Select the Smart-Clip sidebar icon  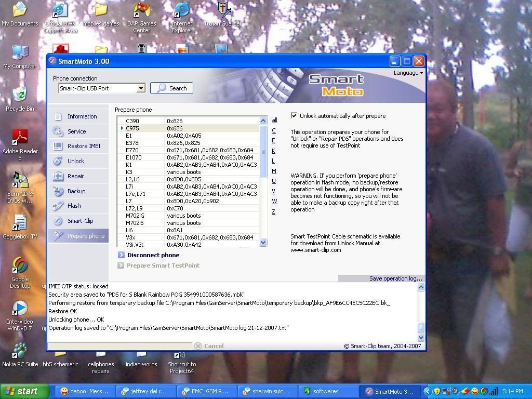click(58, 221)
